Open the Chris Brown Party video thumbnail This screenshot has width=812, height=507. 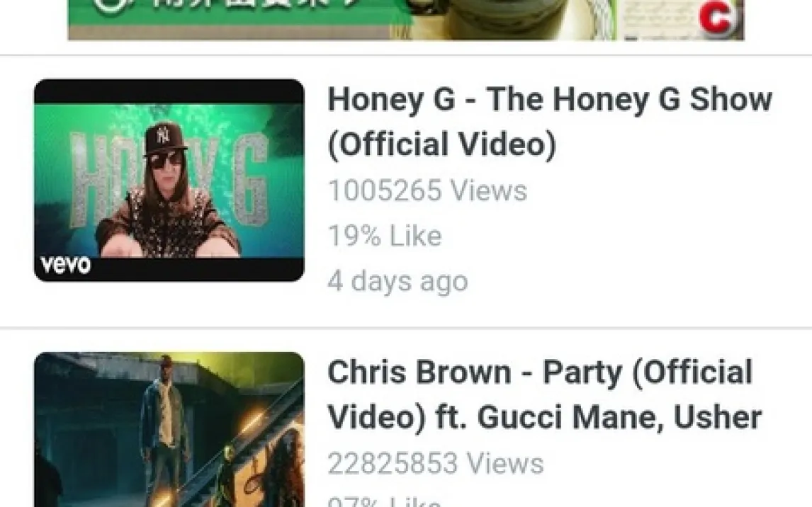(169, 429)
